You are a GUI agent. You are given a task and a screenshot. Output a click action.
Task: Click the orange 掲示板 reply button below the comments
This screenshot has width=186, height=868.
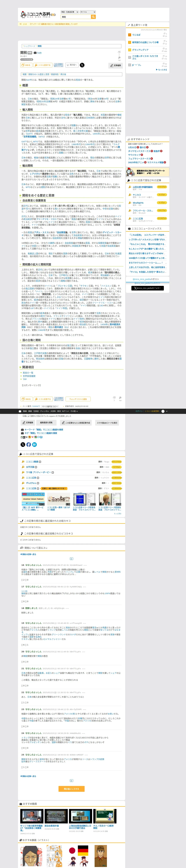[x=72, y=789]
